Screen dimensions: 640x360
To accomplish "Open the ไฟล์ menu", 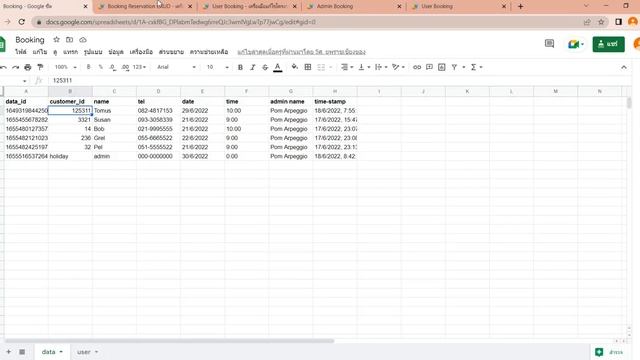I will pos(21,52).
